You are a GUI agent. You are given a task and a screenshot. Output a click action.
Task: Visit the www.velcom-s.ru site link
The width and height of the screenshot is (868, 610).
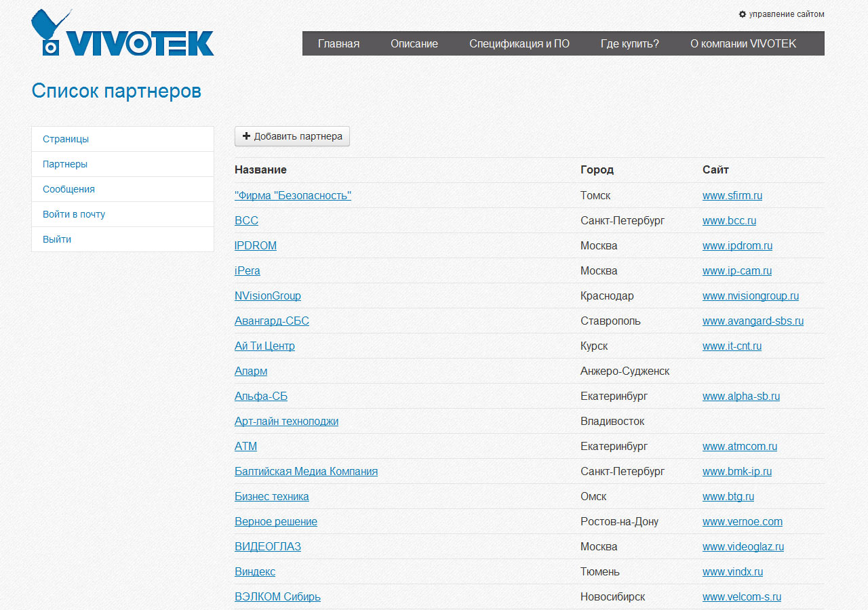[x=742, y=596]
